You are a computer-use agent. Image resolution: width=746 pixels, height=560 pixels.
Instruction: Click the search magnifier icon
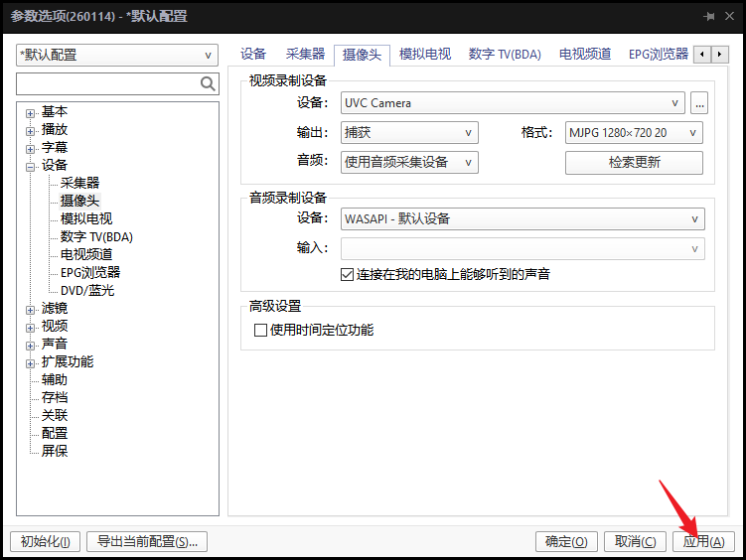[x=208, y=84]
